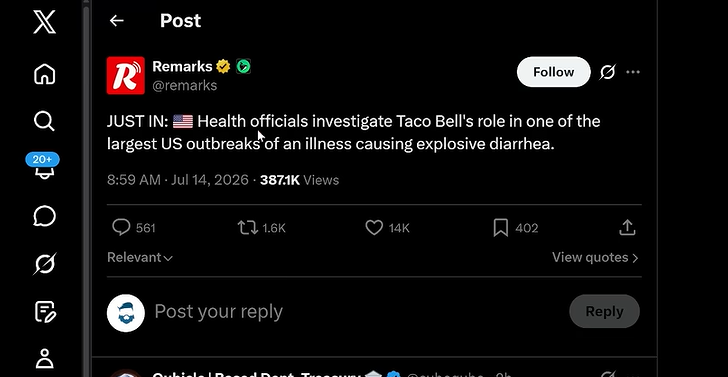
Task: Like the Remarks post
Action: [374, 228]
